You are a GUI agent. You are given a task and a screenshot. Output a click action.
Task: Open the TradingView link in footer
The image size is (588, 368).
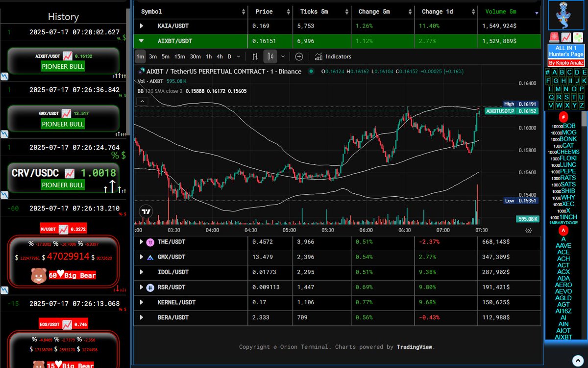415,347
